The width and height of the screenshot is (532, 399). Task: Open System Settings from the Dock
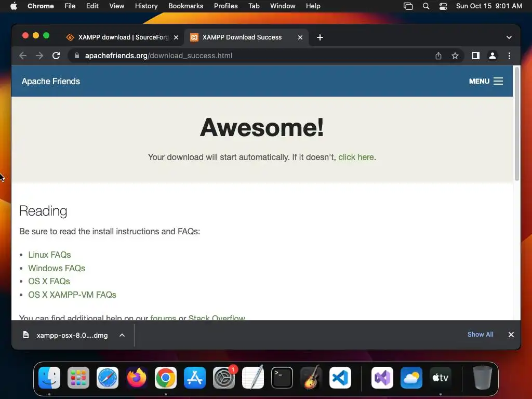click(x=224, y=378)
